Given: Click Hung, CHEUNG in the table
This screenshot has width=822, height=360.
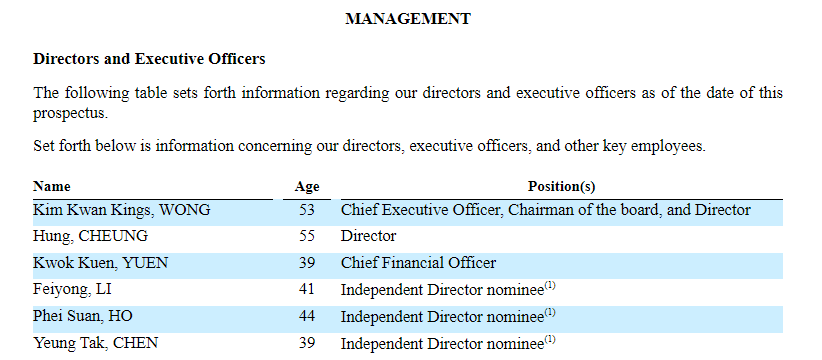Looking at the screenshot, I should (90, 236).
